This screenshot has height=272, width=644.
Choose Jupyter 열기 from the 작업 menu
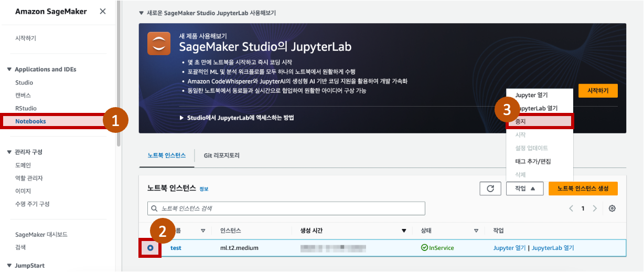531,95
